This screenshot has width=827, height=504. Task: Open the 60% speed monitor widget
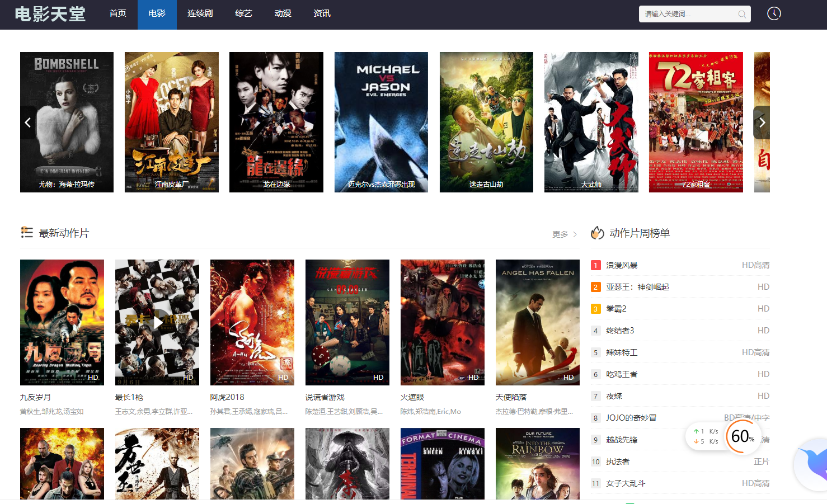click(x=743, y=436)
